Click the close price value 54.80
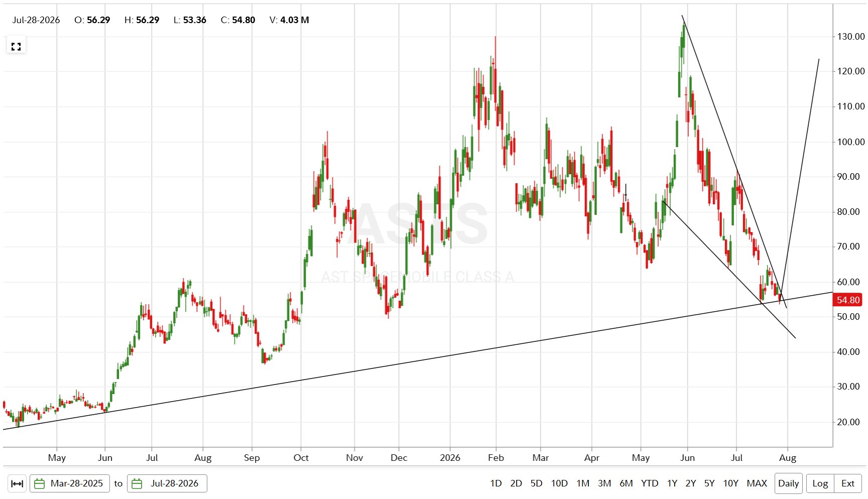This screenshot has width=868, height=499. (x=243, y=20)
